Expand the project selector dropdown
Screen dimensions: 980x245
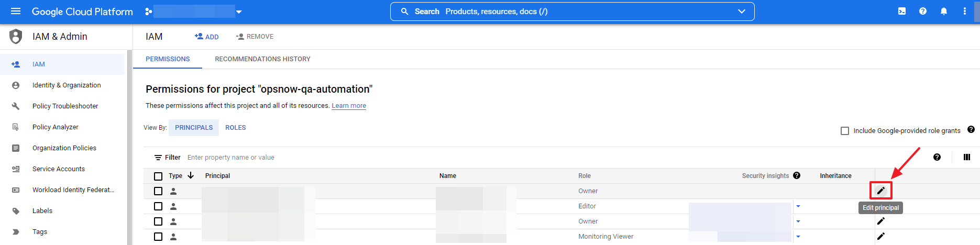coord(239,12)
